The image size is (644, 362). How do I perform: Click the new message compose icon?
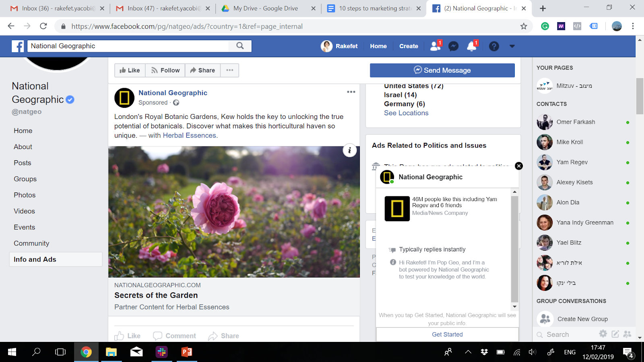tap(615, 334)
